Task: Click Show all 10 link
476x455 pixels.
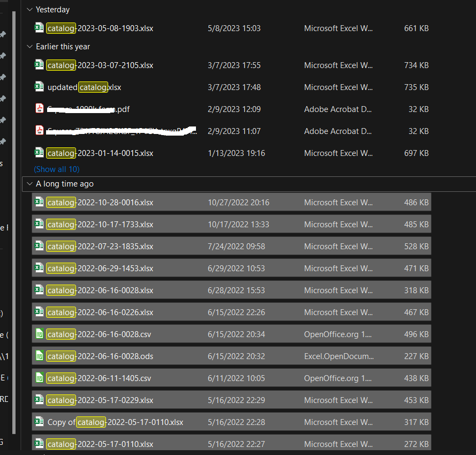Action: coord(56,169)
